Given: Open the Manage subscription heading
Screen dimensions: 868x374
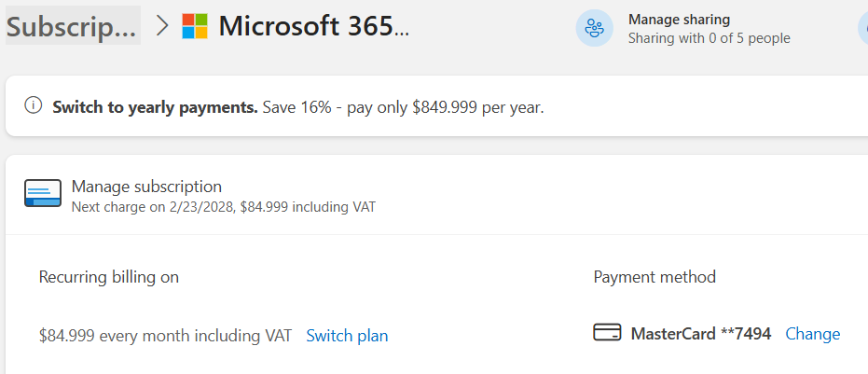Looking at the screenshot, I should tap(146, 186).
